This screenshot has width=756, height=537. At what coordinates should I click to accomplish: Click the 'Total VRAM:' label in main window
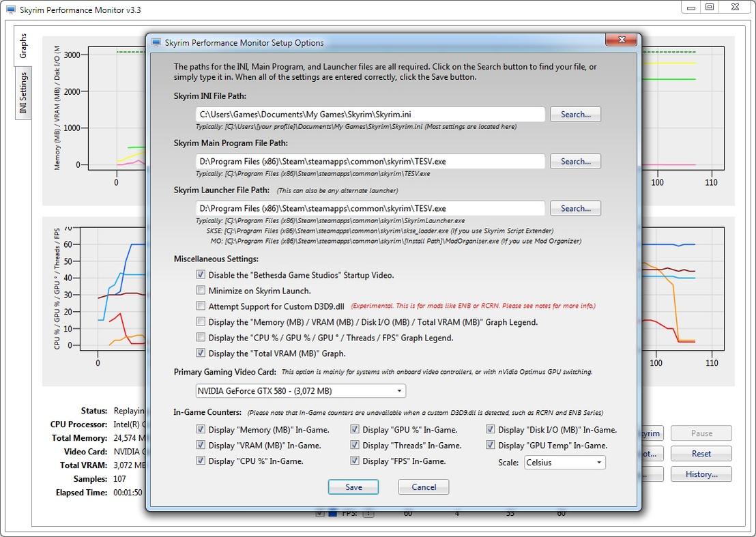click(x=83, y=465)
